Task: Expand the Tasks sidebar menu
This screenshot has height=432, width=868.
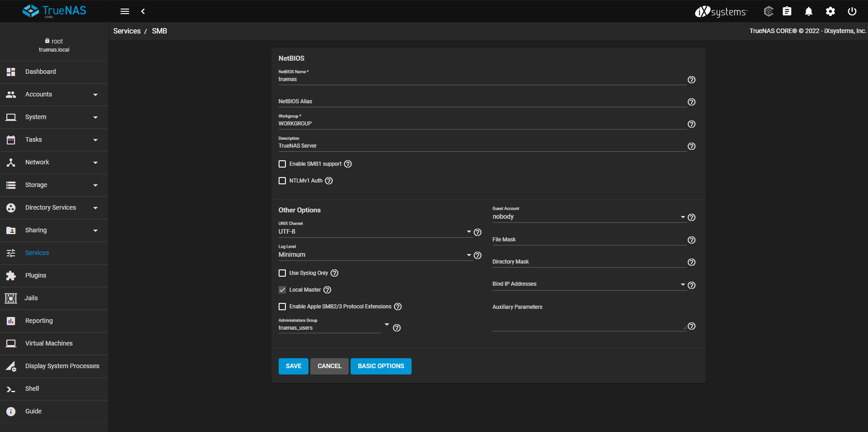Action: click(54, 140)
